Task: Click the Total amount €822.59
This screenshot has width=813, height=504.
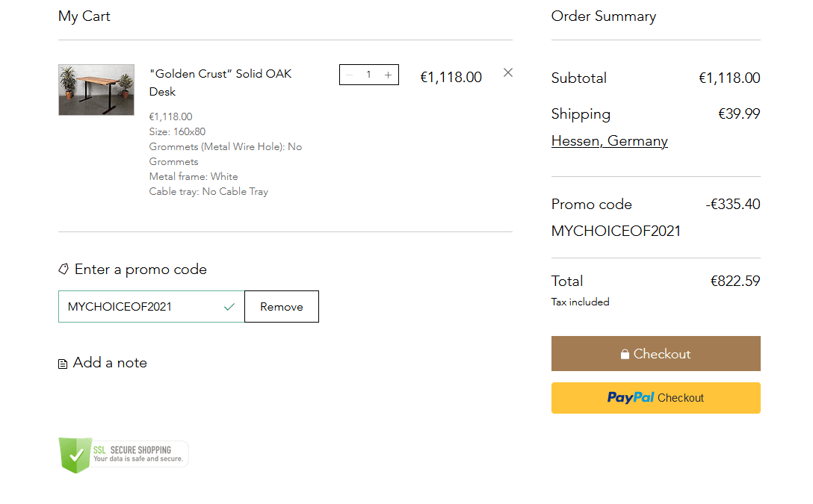Action: tap(735, 281)
